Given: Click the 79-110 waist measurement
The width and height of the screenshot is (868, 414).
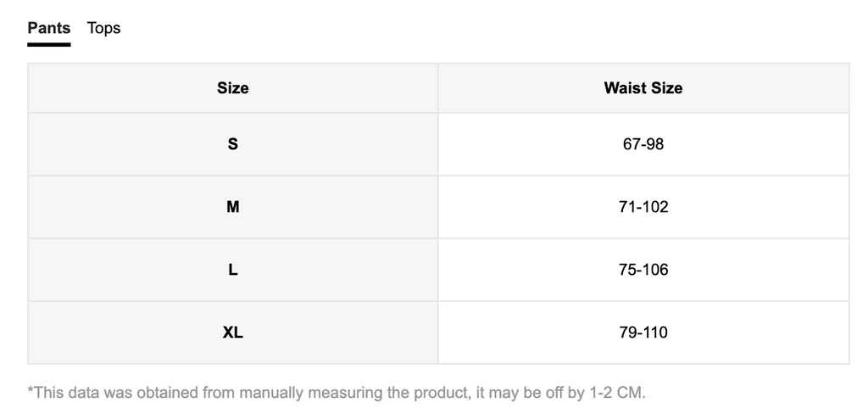Looking at the screenshot, I should coord(643,333).
